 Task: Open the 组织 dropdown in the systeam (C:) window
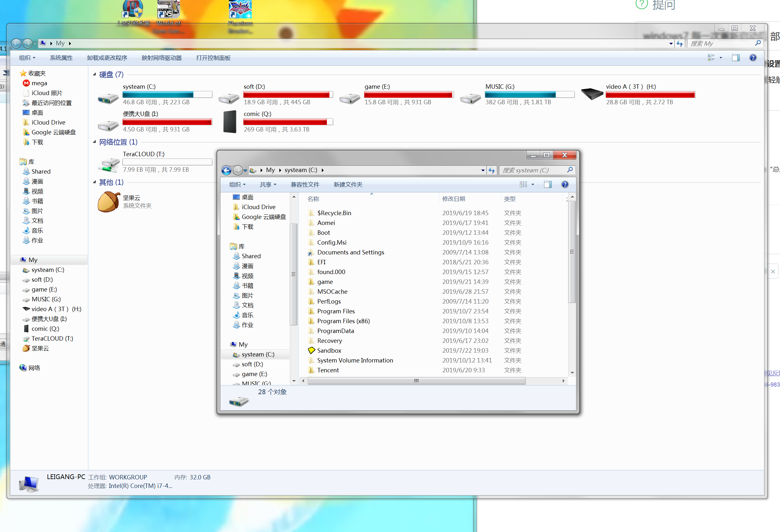point(237,184)
